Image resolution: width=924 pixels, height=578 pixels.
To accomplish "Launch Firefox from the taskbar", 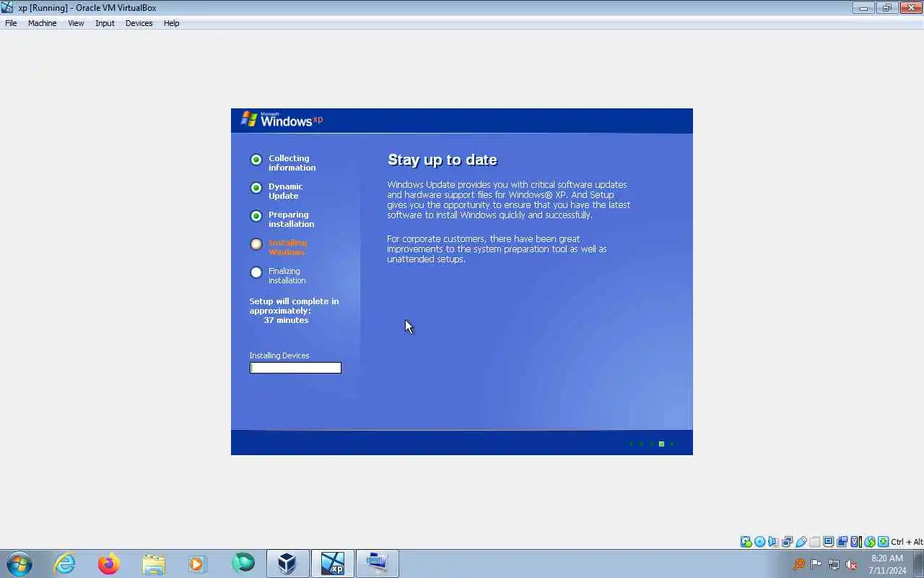I will (x=109, y=564).
